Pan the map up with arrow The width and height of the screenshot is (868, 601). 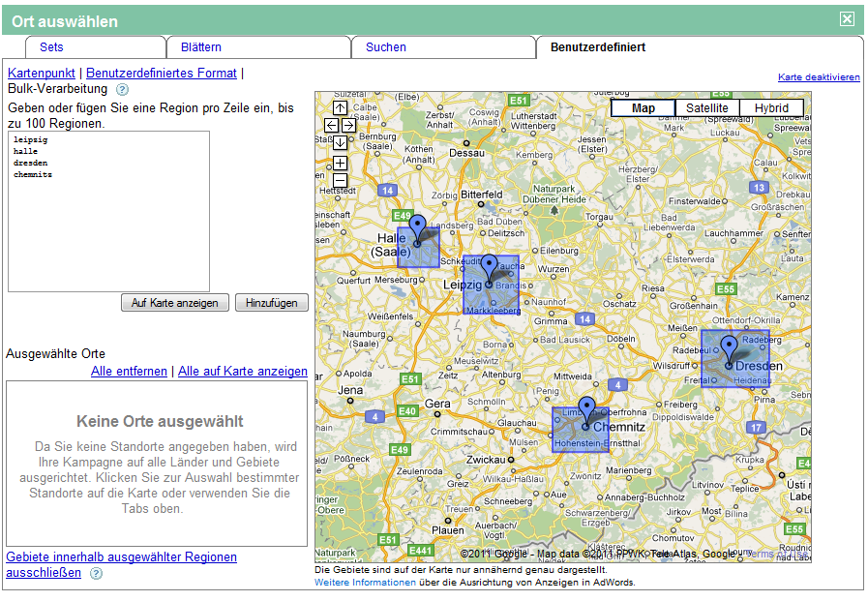[x=340, y=108]
